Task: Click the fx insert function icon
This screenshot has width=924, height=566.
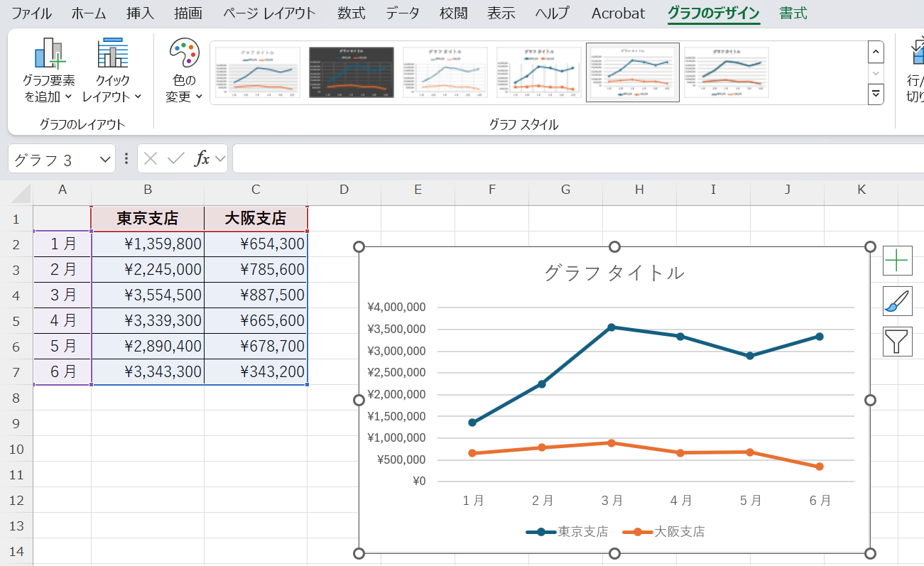Action: coord(203,158)
